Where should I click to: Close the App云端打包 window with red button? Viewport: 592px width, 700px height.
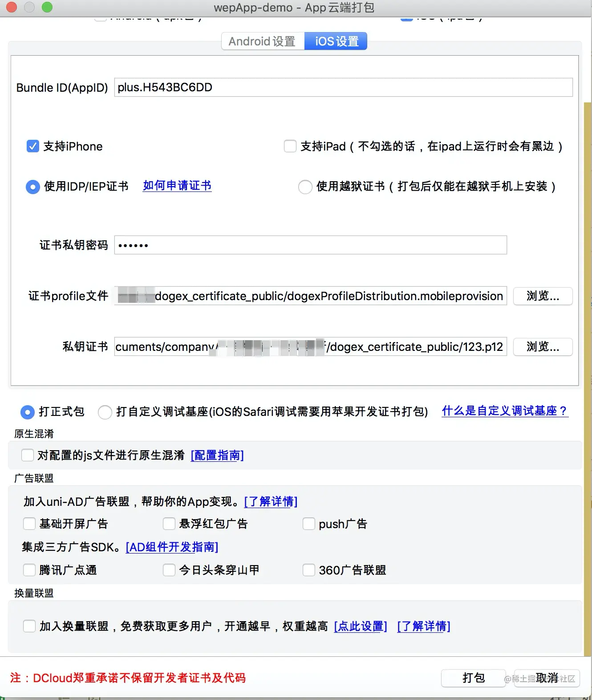point(11,7)
